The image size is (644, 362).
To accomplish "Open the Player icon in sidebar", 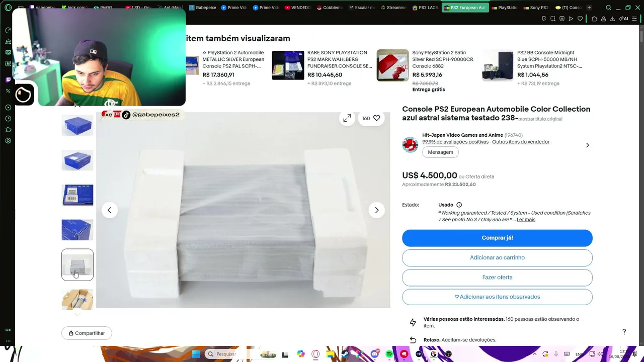I will (8, 108).
